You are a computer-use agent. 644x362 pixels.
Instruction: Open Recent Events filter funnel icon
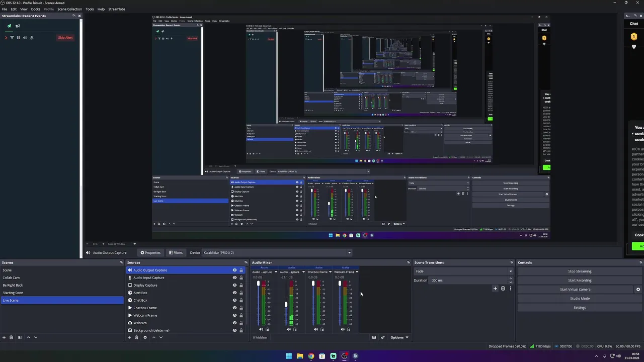12,38
